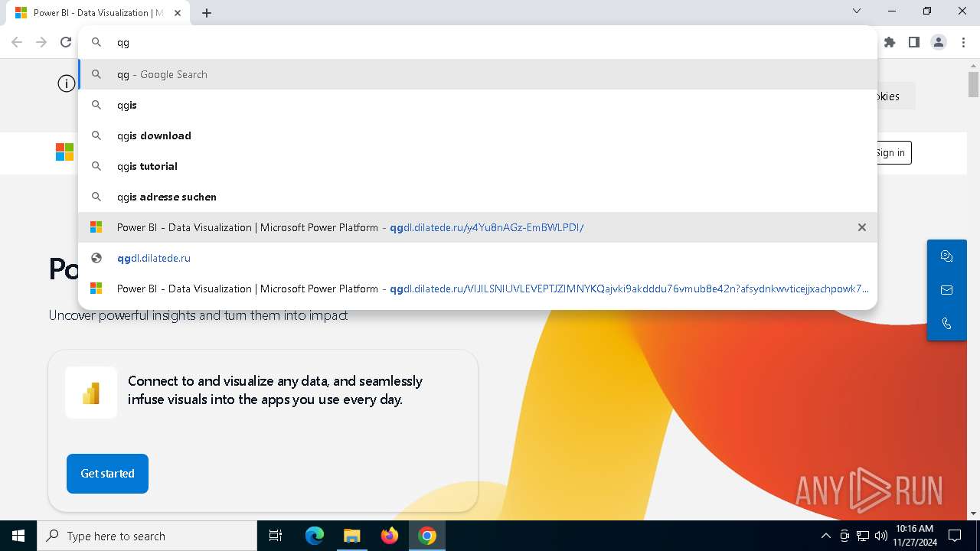Click the Get started button
This screenshot has height=551, width=980.
tap(107, 474)
